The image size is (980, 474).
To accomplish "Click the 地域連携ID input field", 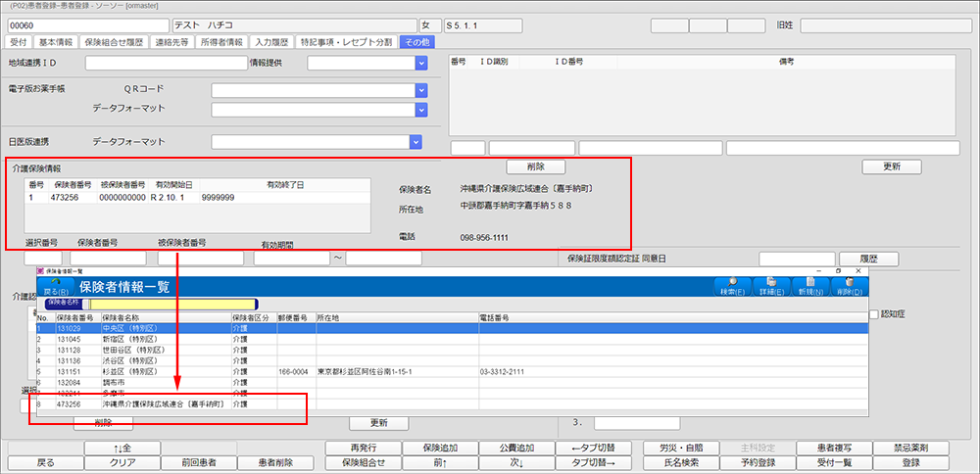I will pos(165,64).
